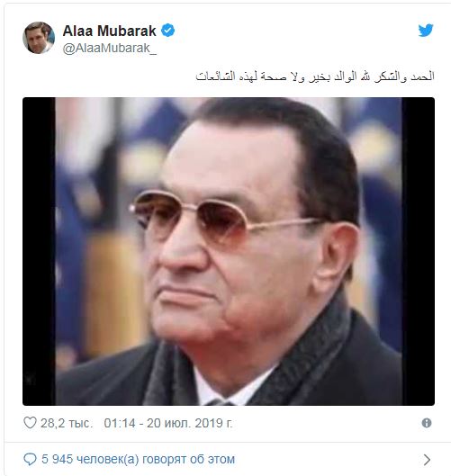Expand the conversation with the right chevron arrow

427,460
